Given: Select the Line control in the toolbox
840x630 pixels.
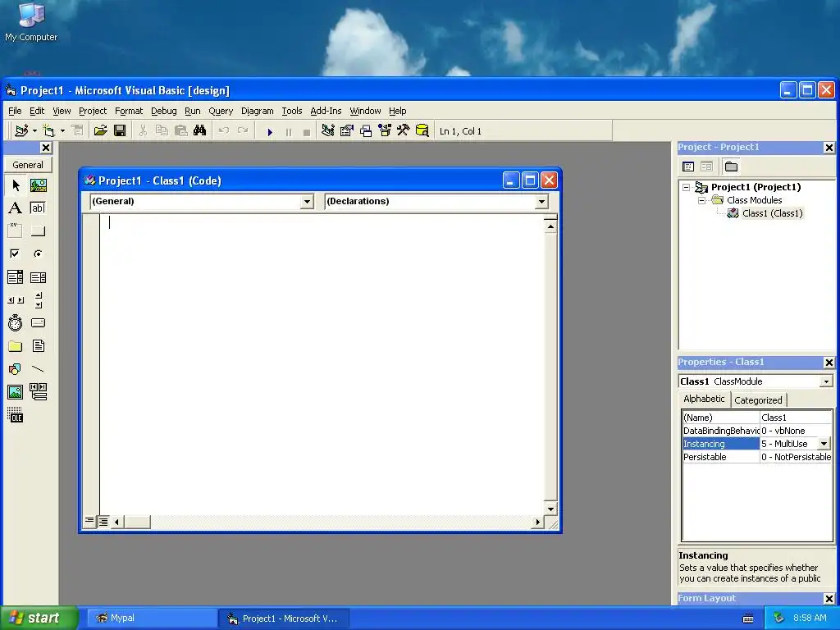Looking at the screenshot, I should tap(38, 369).
